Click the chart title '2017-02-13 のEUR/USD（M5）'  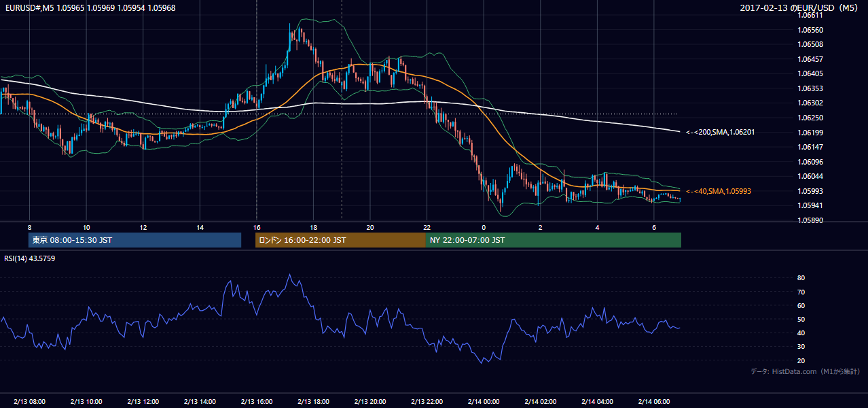801,8
